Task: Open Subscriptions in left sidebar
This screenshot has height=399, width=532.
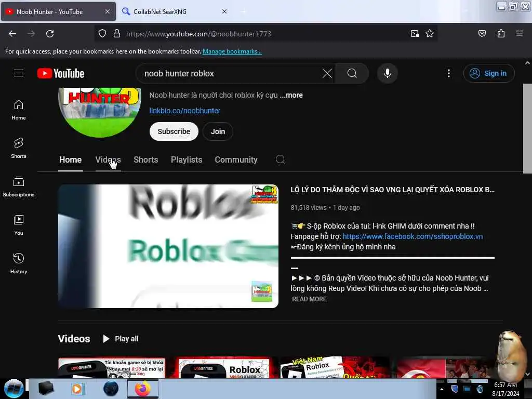Action: click(x=19, y=187)
